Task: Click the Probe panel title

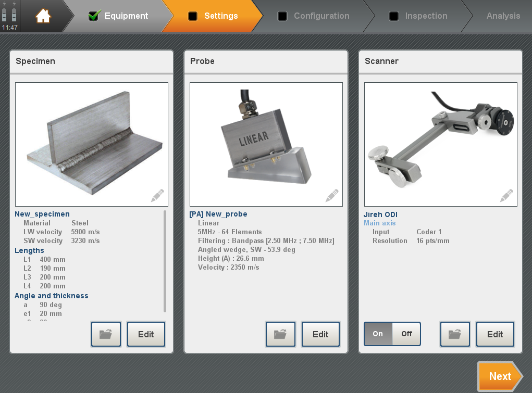Action: click(x=202, y=61)
